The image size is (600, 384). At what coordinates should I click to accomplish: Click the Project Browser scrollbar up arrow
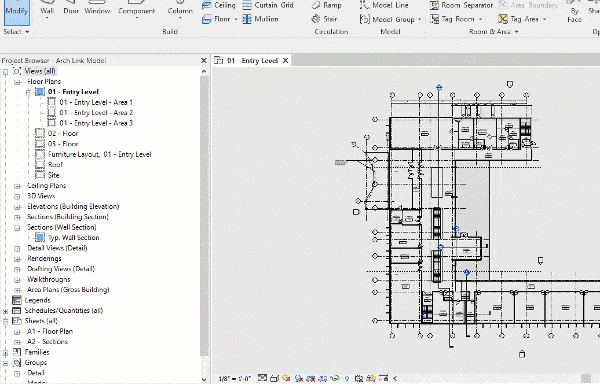tap(204, 72)
